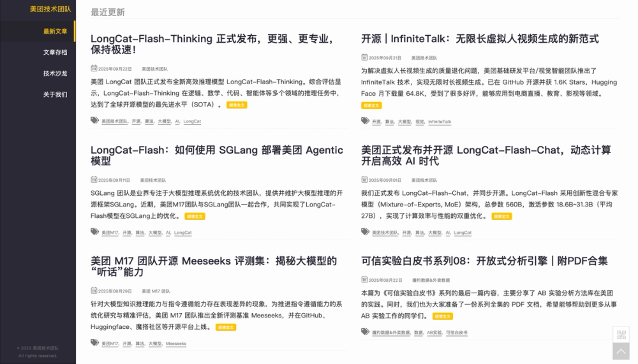Click 美团技术团队 site logo title
The image size is (638, 364).
(x=50, y=9)
